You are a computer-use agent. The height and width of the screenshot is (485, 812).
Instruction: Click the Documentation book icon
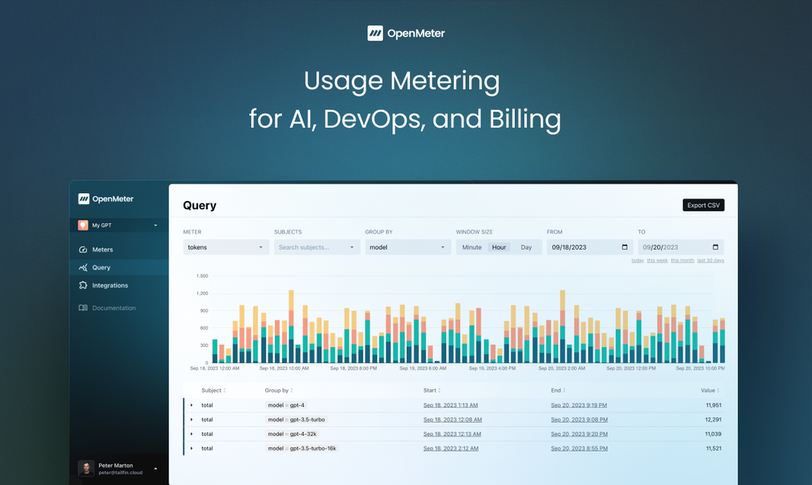tap(83, 308)
